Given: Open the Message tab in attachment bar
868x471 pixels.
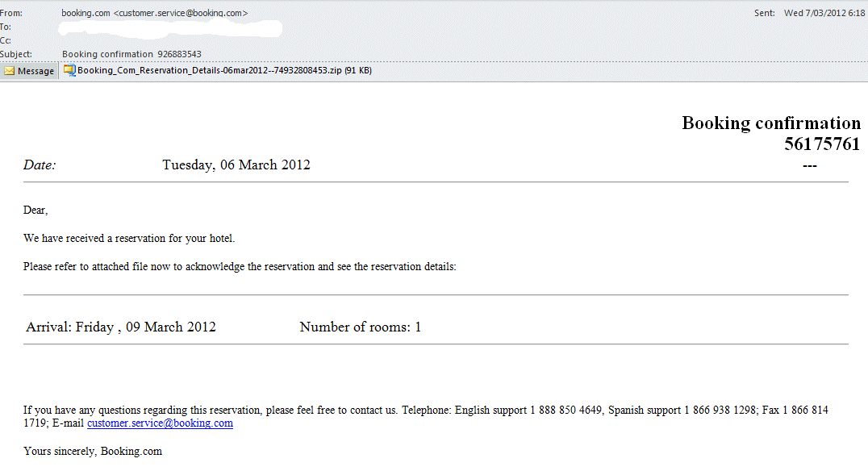Looking at the screenshot, I should tap(29, 71).
